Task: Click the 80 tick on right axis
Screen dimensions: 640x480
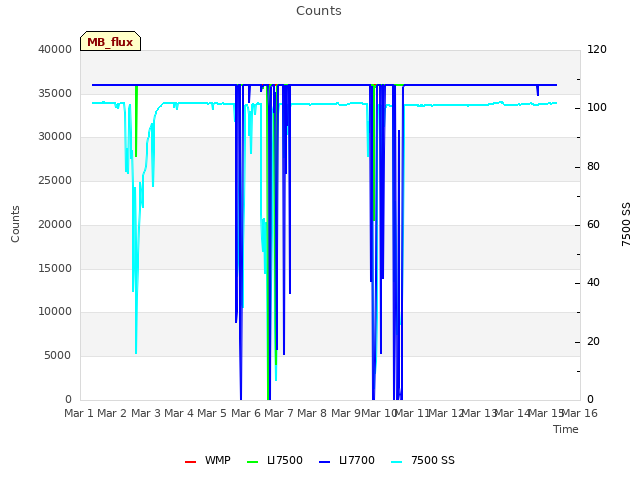Action: click(x=593, y=167)
